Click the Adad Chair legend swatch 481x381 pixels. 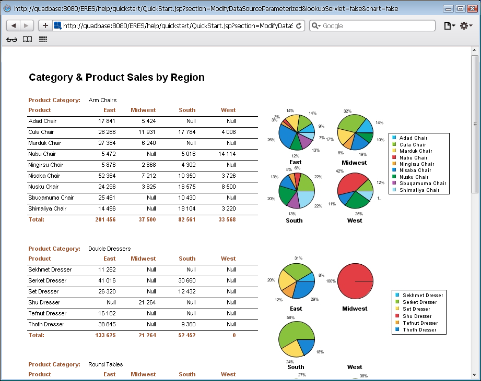coord(394,137)
